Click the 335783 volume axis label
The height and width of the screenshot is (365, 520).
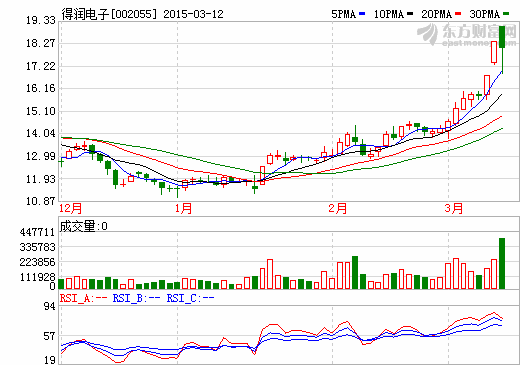click(x=37, y=247)
